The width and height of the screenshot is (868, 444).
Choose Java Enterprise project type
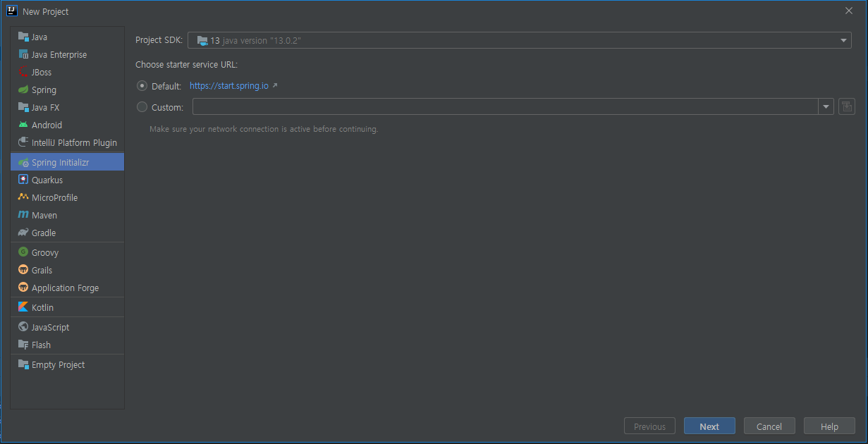pos(68,54)
